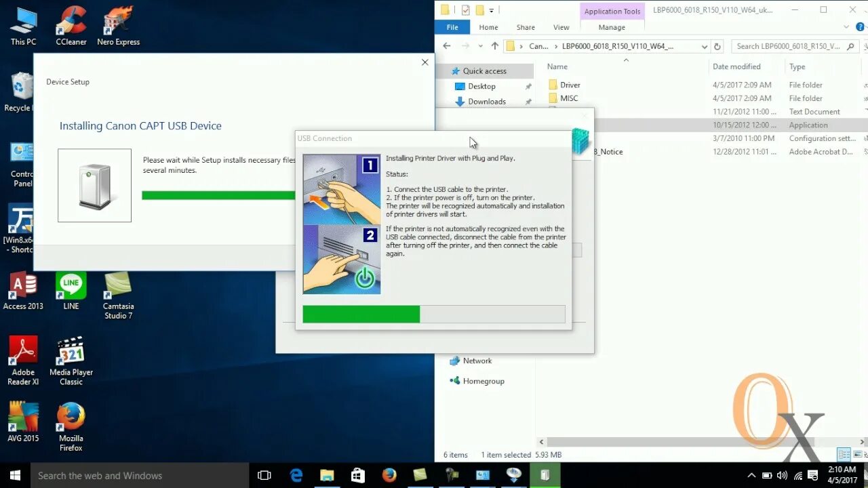Open the CCleaner desktop shortcut
This screenshot has height=488, width=868.
(x=71, y=27)
